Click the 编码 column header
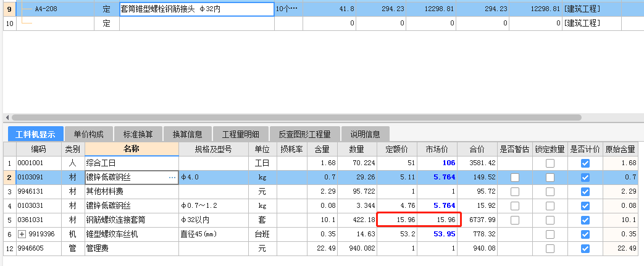 (39, 149)
